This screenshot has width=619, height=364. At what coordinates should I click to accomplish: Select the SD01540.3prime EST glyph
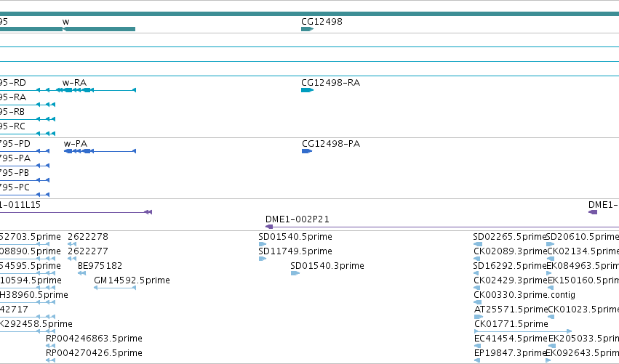point(295,273)
